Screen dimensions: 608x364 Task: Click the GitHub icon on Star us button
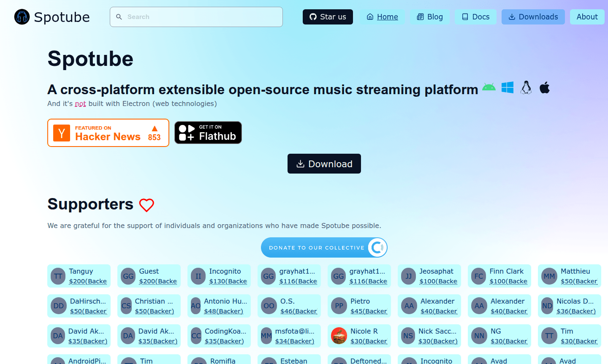312,17
